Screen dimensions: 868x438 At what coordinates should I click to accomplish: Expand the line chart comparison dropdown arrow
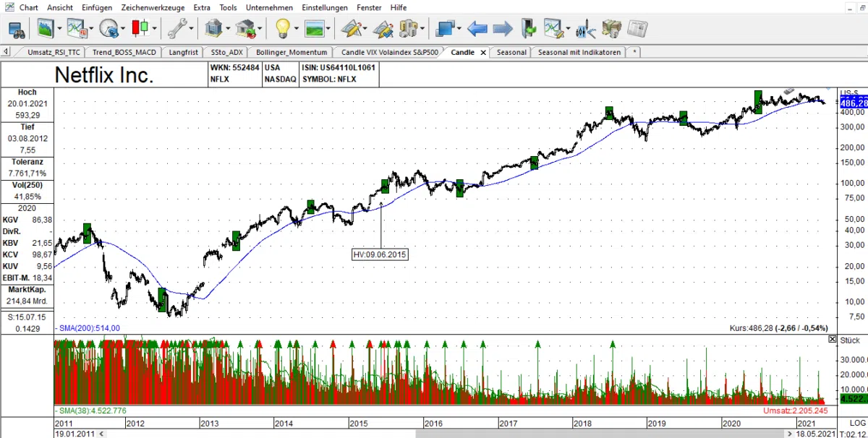(91, 30)
